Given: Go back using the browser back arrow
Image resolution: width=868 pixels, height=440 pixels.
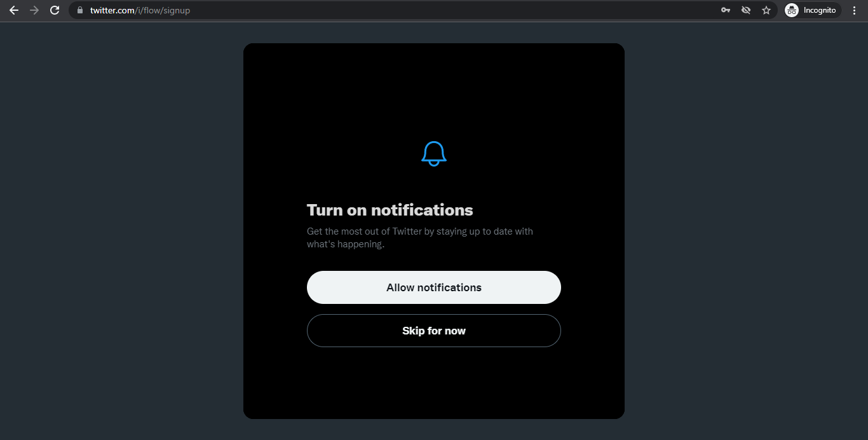Looking at the screenshot, I should [14, 10].
